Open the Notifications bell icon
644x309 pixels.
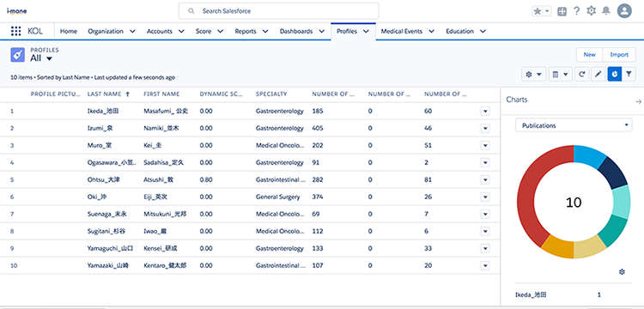(x=606, y=11)
